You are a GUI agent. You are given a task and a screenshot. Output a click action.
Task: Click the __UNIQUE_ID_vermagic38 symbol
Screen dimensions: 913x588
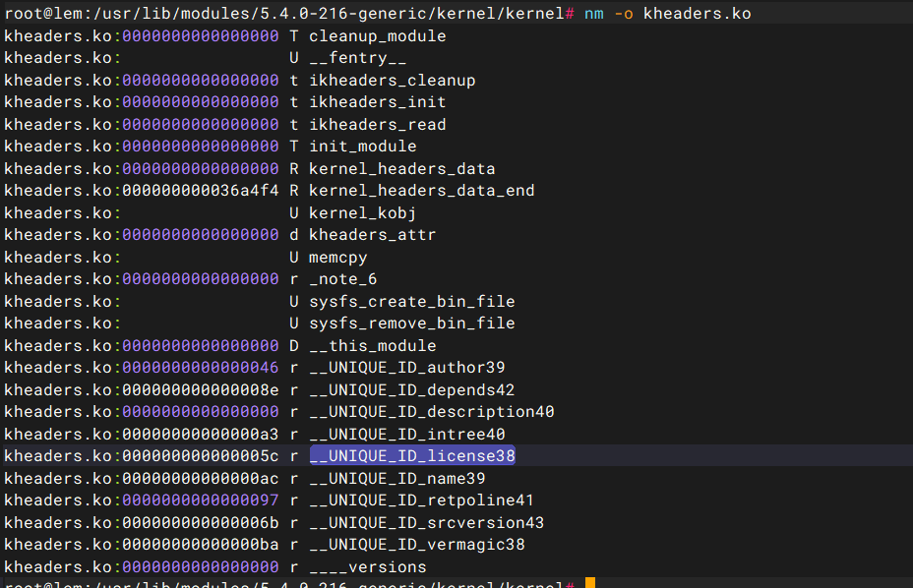click(x=417, y=545)
